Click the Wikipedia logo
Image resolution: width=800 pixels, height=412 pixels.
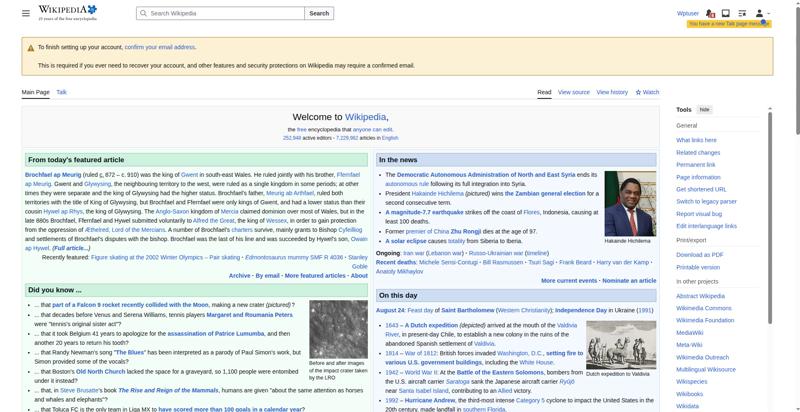[67, 13]
